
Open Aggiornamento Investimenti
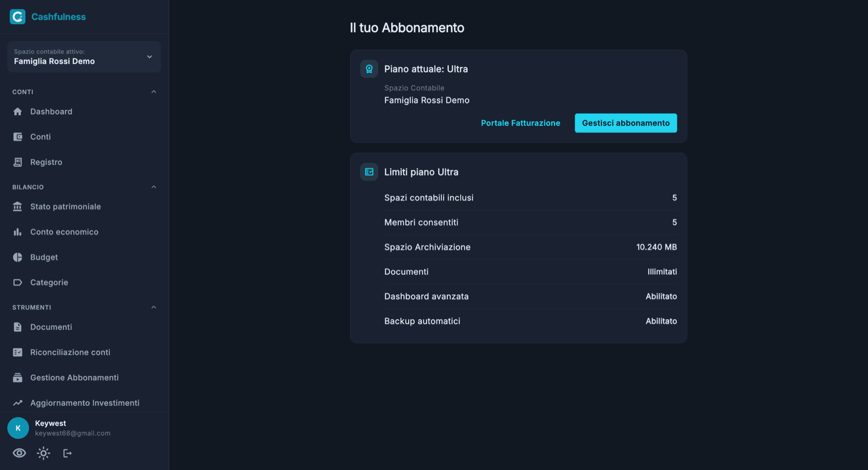coord(84,403)
